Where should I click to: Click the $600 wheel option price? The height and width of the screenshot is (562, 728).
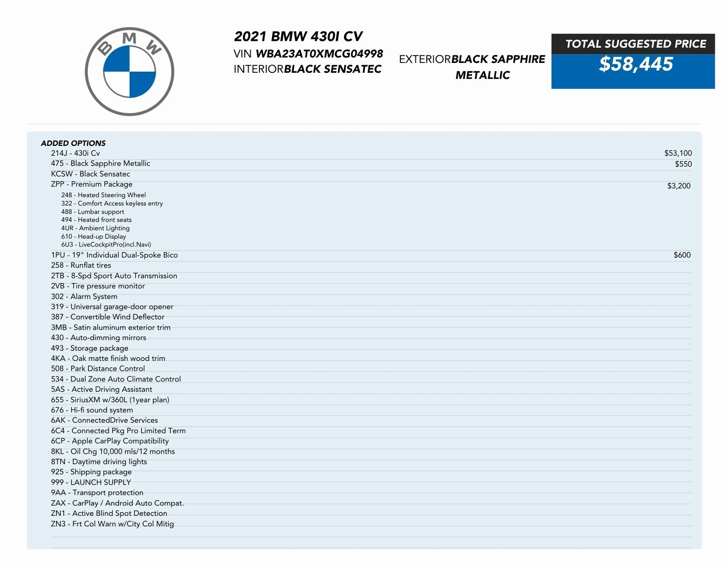[682, 255]
